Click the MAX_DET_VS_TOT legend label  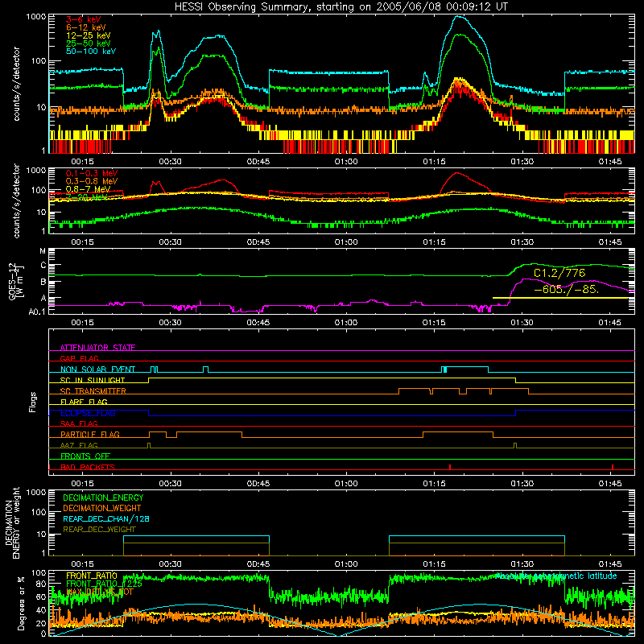99,592
